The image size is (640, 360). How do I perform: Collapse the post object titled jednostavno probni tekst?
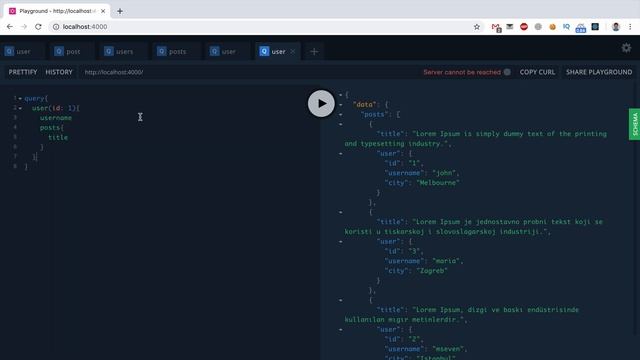pyautogui.click(x=340, y=212)
